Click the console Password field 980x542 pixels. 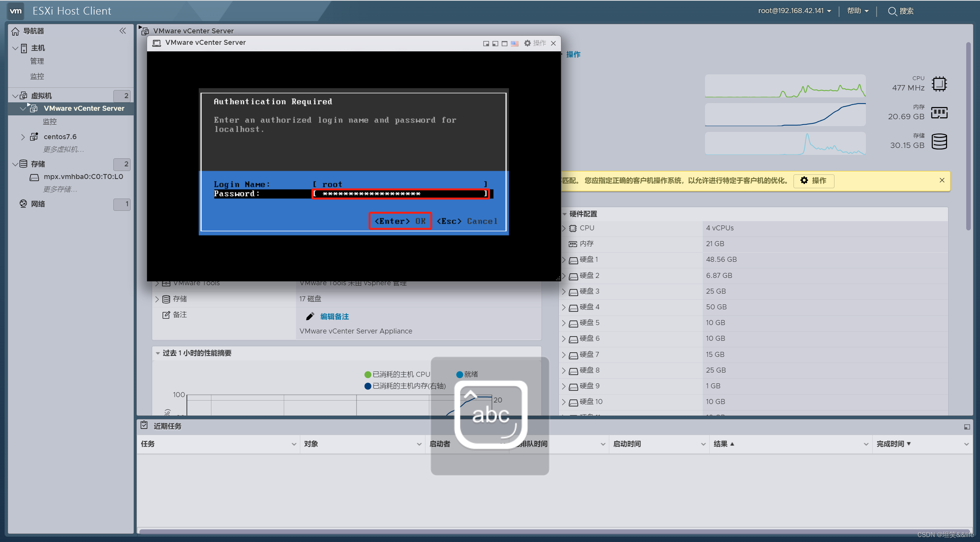pyautogui.click(x=400, y=194)
